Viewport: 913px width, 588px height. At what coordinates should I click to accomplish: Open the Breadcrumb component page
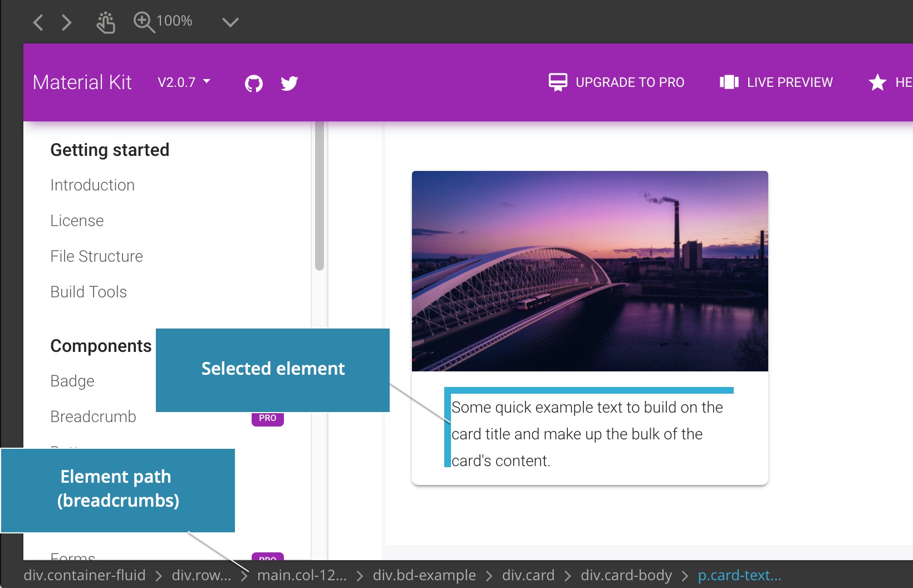pyautogui.click(x=93, y=416)
